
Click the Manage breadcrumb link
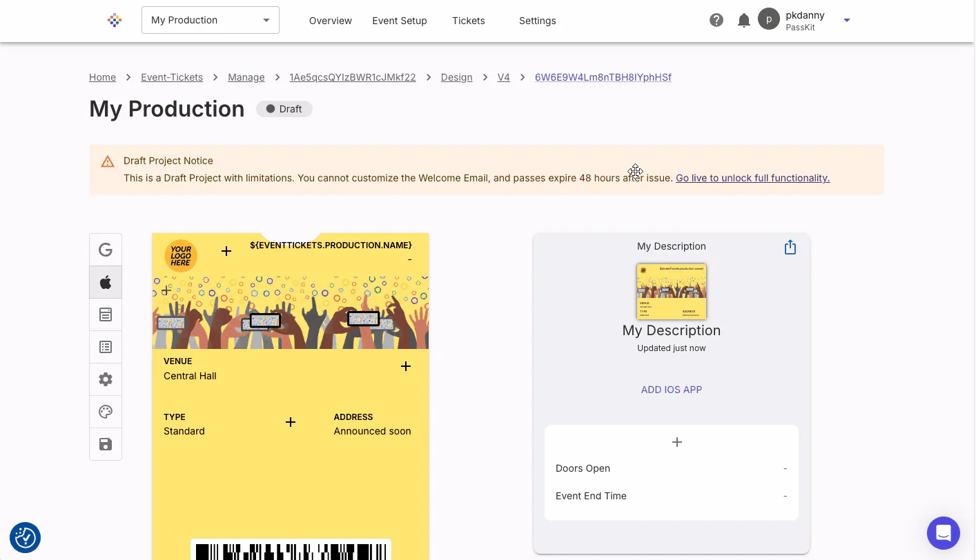246,77
